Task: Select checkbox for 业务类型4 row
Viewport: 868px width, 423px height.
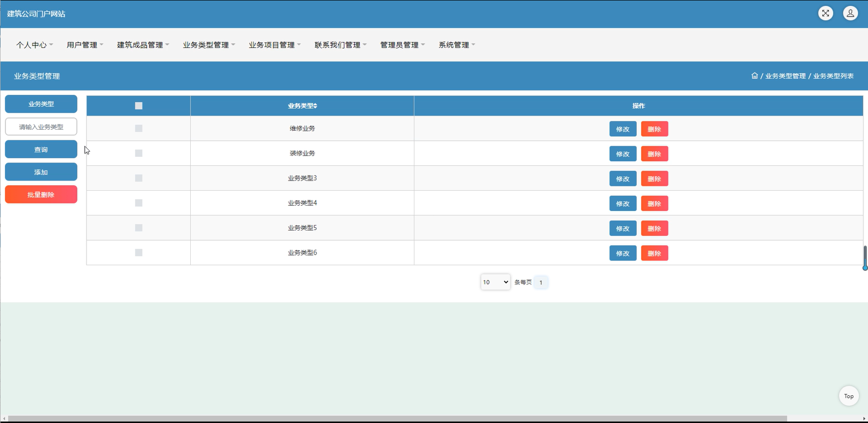Action: (x=138, y=203)
